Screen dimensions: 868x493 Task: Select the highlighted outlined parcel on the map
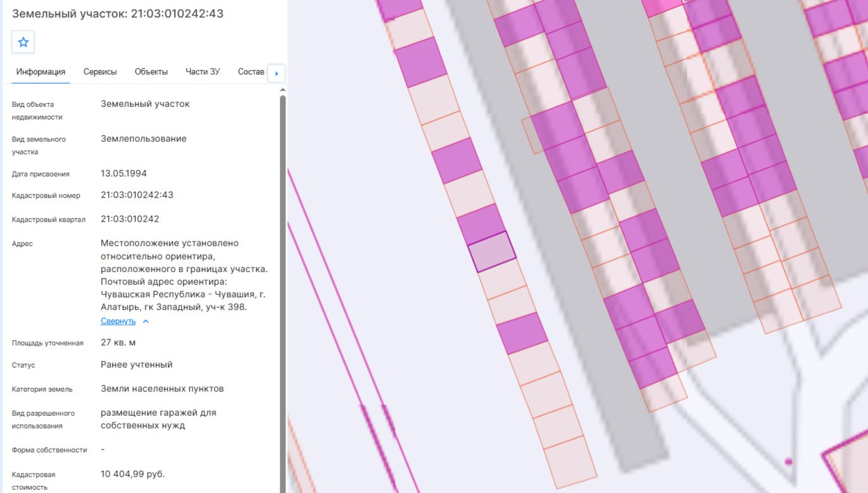(x=492, y=252)
